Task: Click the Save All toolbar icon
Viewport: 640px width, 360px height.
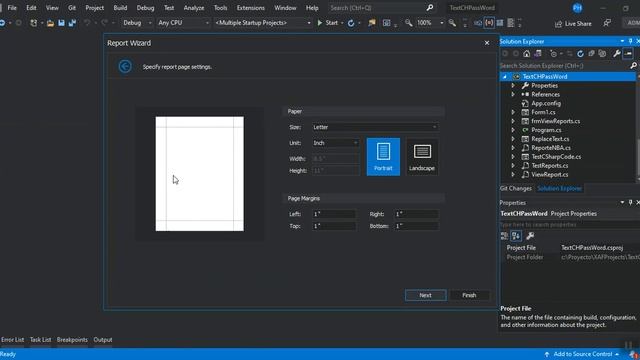Action: point(72,23)
